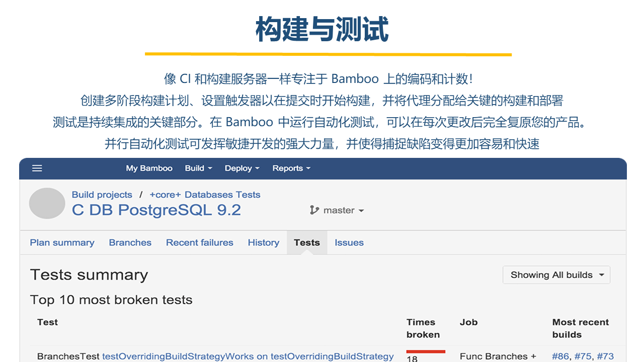Switch to Branches tab
Screen dimensions: 644x362
coord(130,242)
